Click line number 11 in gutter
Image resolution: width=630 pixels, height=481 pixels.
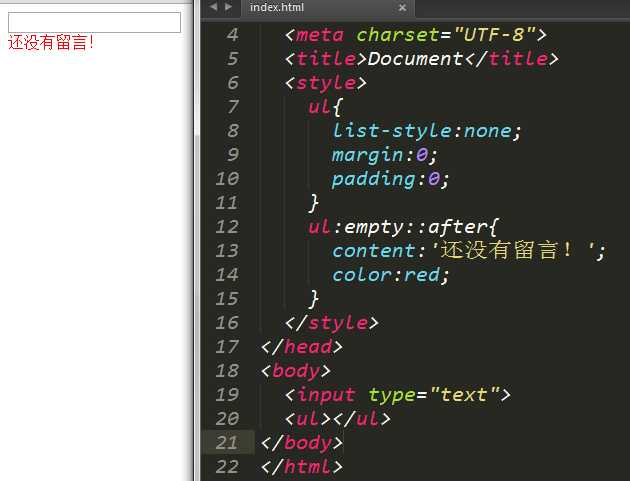coord(227,203)
